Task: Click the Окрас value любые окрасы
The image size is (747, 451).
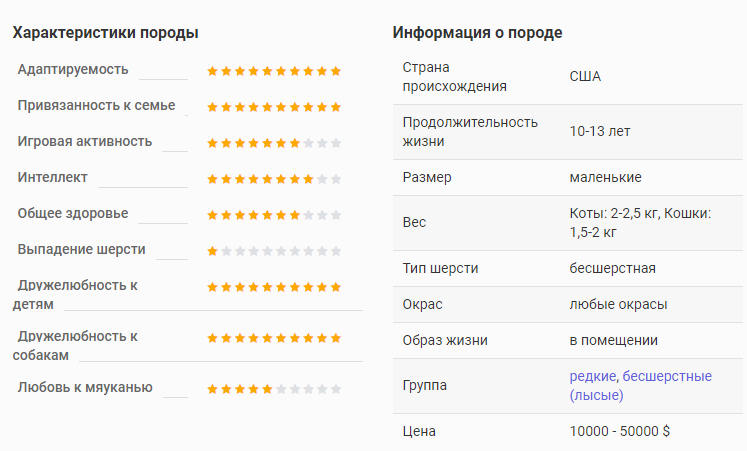Action: [618, 304]
